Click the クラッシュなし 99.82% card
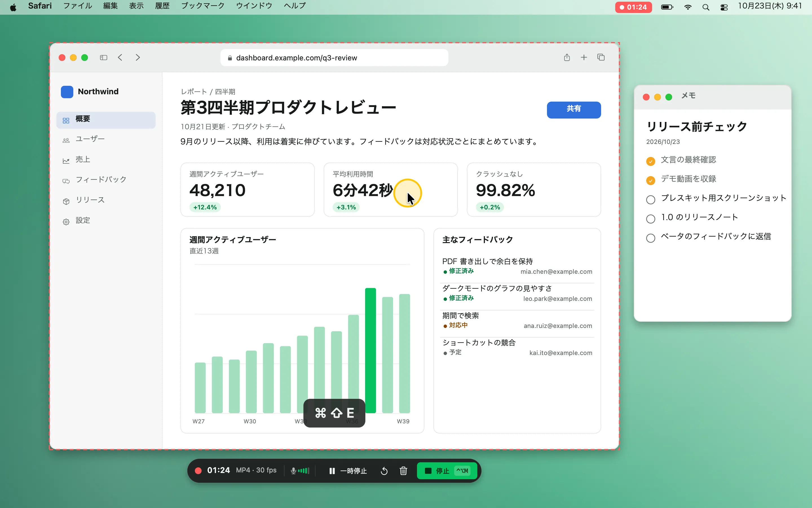This screenshot has height=508, width=812. (533, 190)
